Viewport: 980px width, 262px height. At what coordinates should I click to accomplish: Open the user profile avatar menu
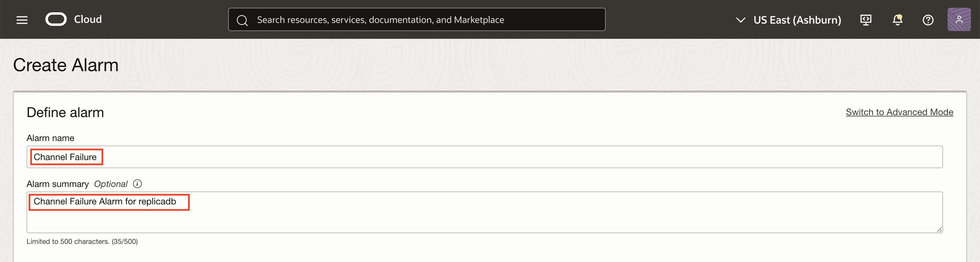tap(959, 19)
